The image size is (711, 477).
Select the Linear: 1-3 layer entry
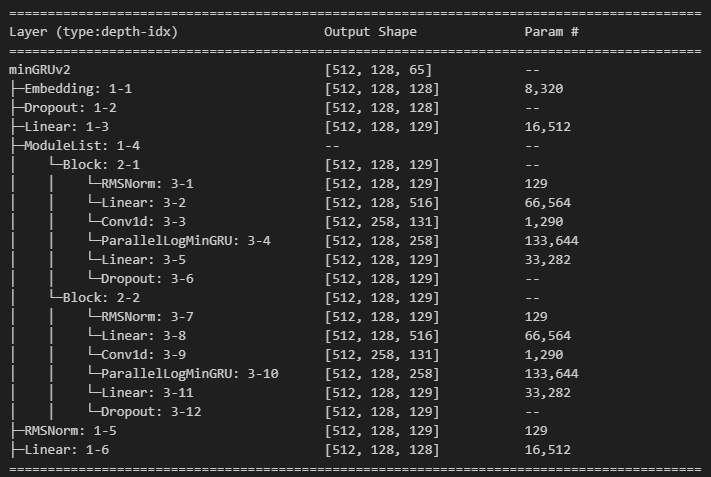point(67,127)
